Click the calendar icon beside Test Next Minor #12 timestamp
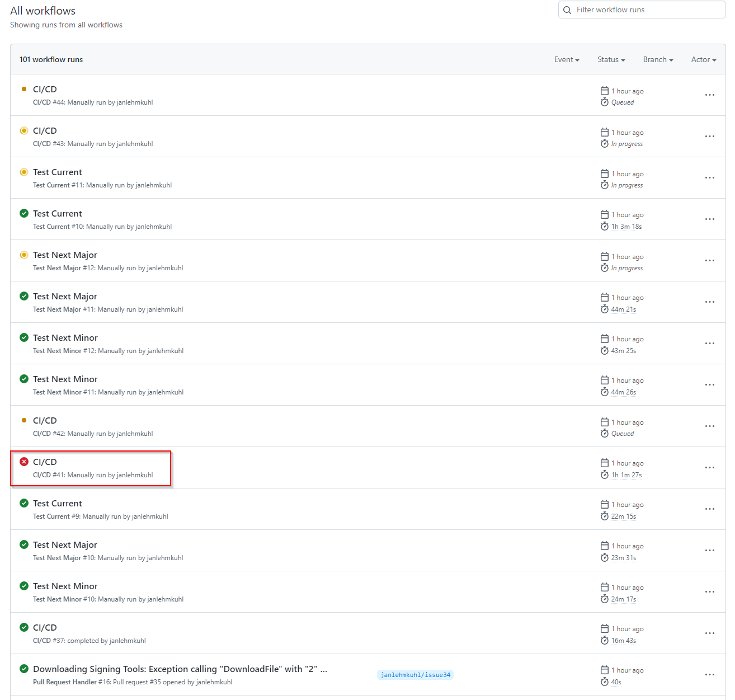 [605, 339]
